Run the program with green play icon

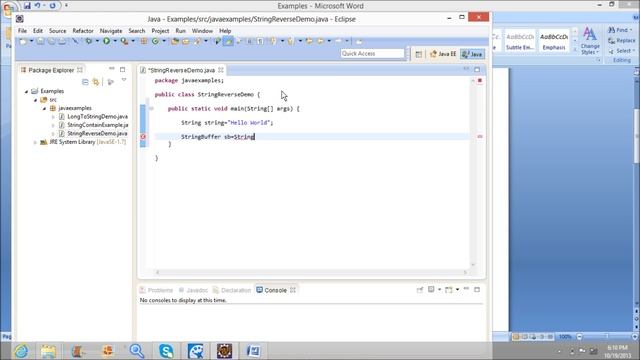(x=106, y=41)
